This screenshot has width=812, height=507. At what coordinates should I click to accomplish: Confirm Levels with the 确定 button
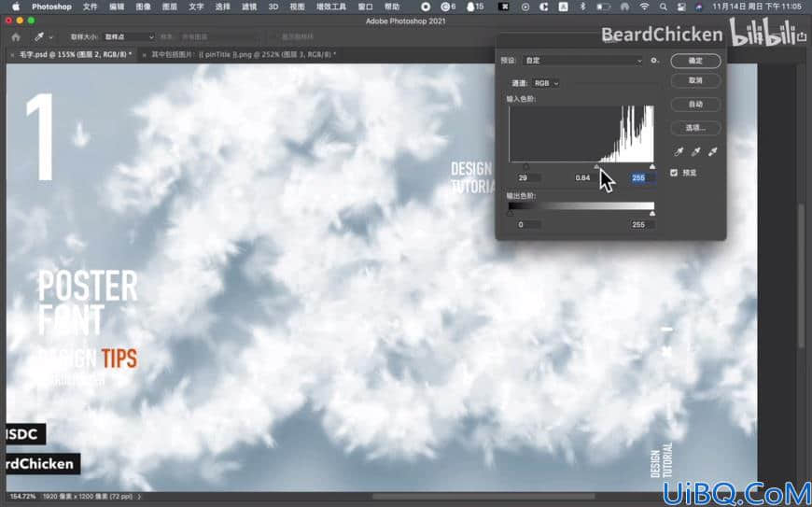(x=695, y=61)
